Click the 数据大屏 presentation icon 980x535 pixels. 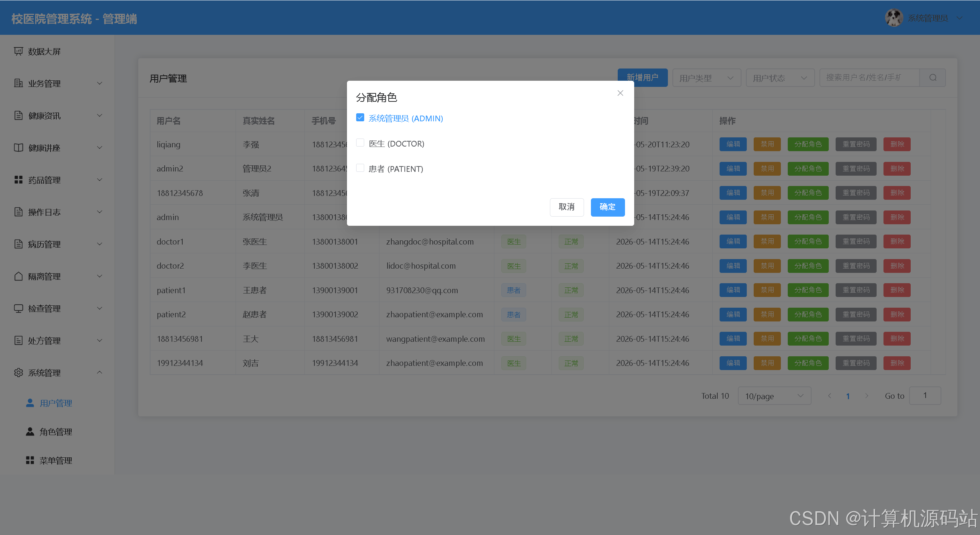pyautogui.click(x=18, y=51)
